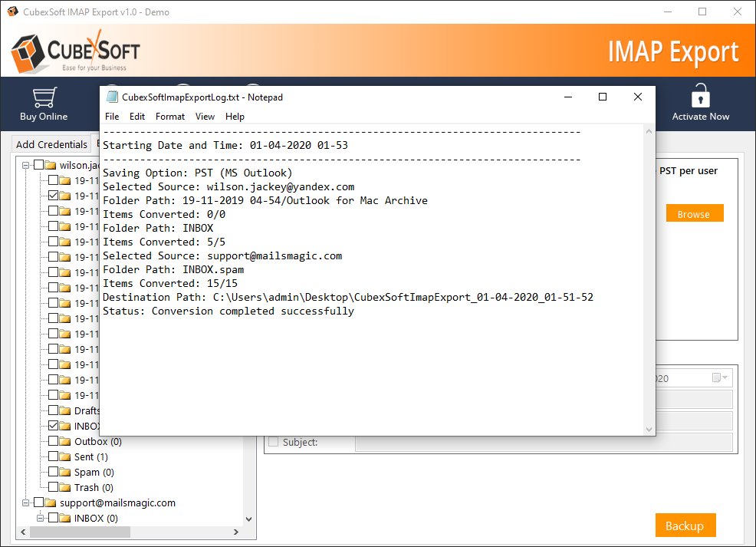Viewport: 756px width, 547px height.
Task: Click the 'PST per user' option label
Action: tap(688, 171)
